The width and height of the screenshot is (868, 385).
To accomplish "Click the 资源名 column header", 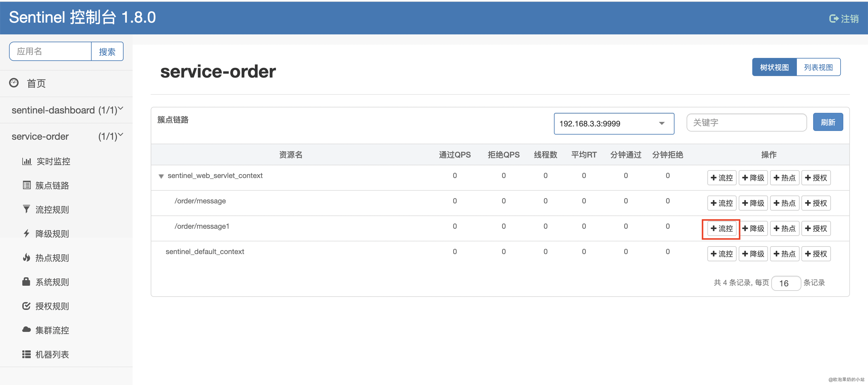I will tap(291, 154).
